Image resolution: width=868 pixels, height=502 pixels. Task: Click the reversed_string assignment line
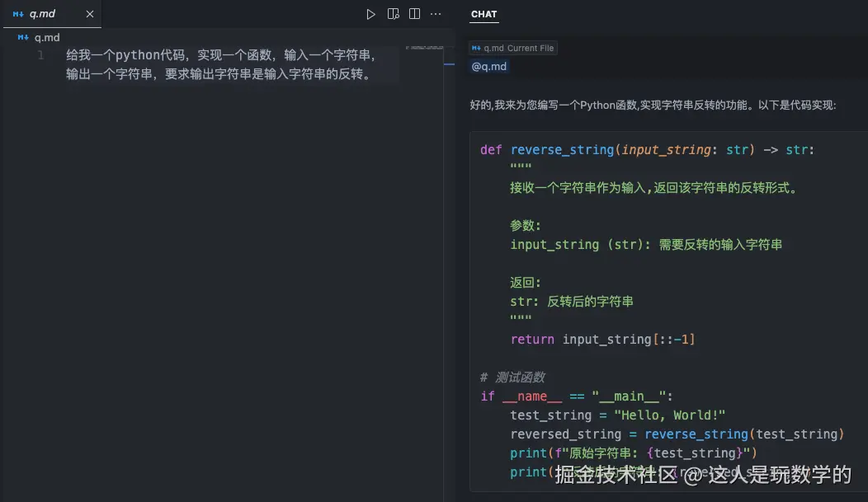(677, 434)
